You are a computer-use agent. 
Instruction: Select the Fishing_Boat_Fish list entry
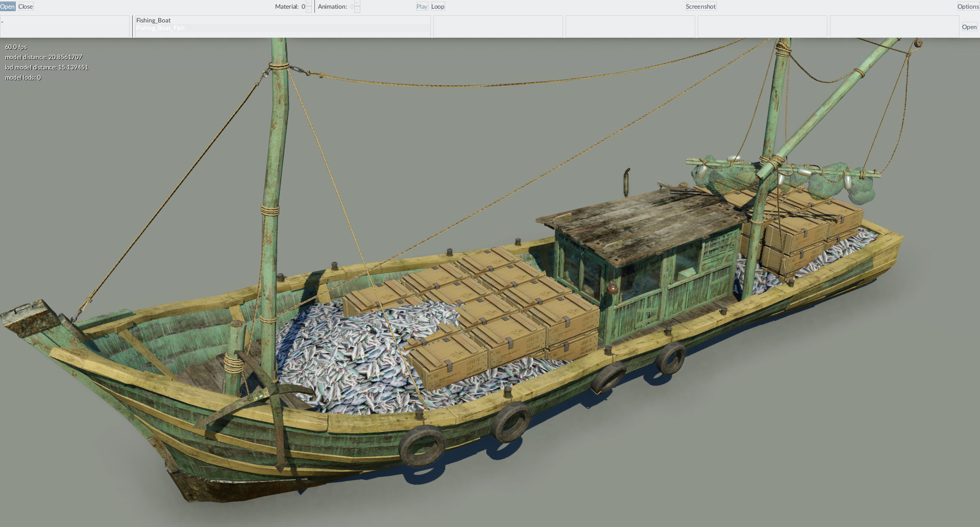tap(282, 28)
